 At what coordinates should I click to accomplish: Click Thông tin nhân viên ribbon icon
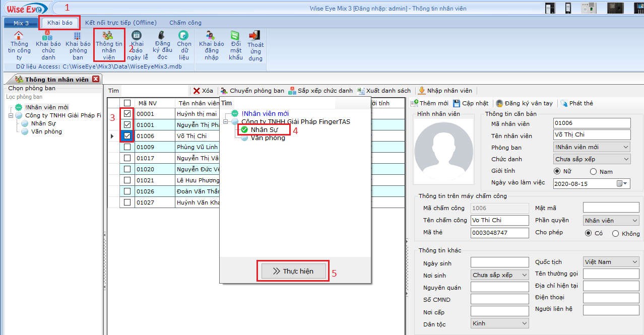[x=108, y=36]
